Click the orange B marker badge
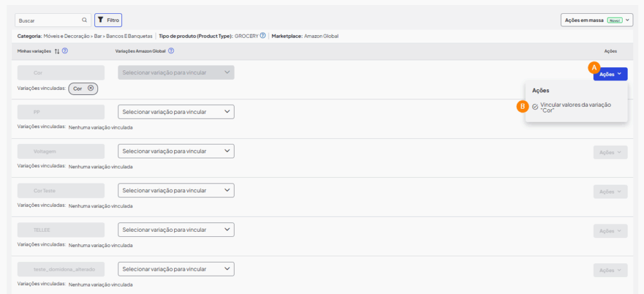Viewport: 644px width, 294px height. coord(521,107)
